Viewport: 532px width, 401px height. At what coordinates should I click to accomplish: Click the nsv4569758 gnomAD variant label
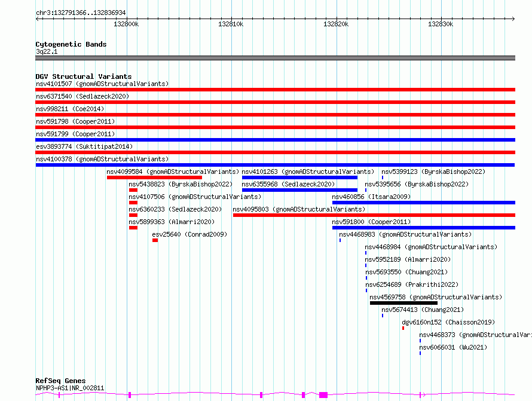tap(436, 297)
